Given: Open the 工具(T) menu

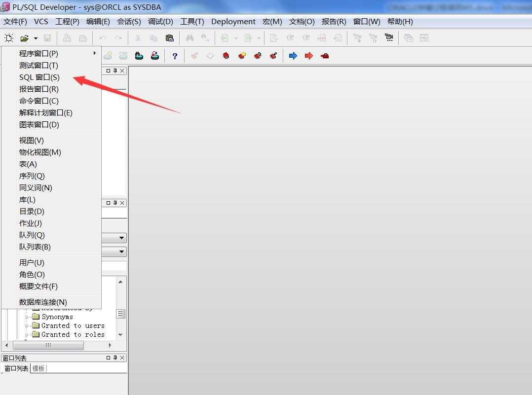Looking at the screenshot, I should pos(192,22).
